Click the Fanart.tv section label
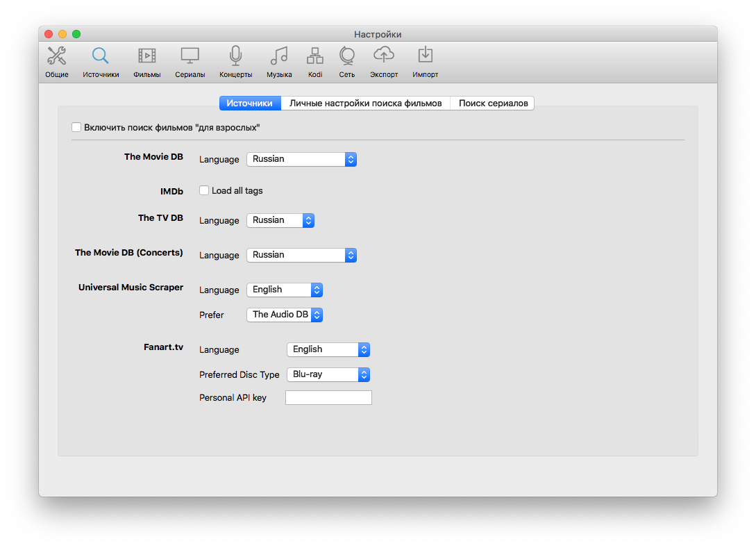This screenshot has width=756, height=548. point(163,347)
